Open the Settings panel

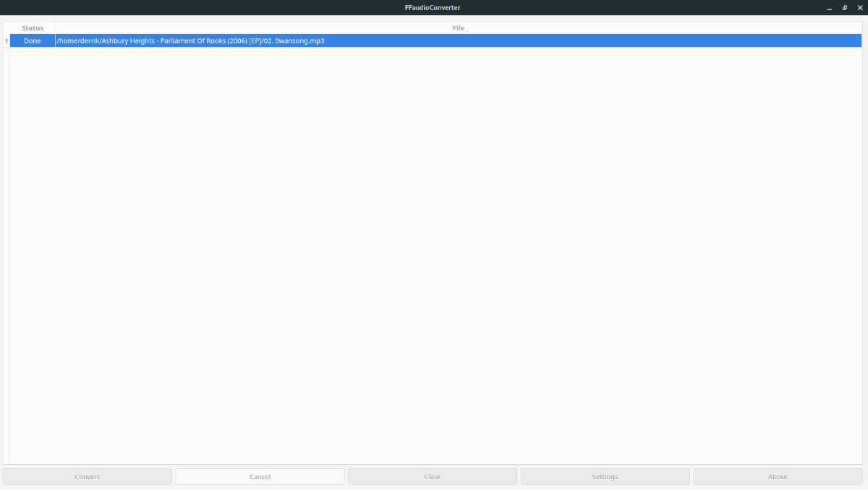[605, 476]
